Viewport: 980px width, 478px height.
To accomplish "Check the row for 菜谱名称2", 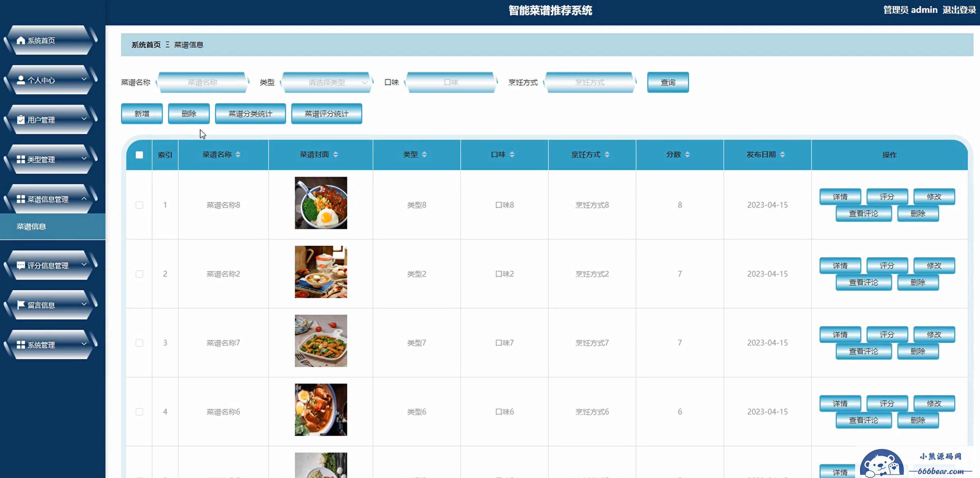I will [x=139, y=274].
